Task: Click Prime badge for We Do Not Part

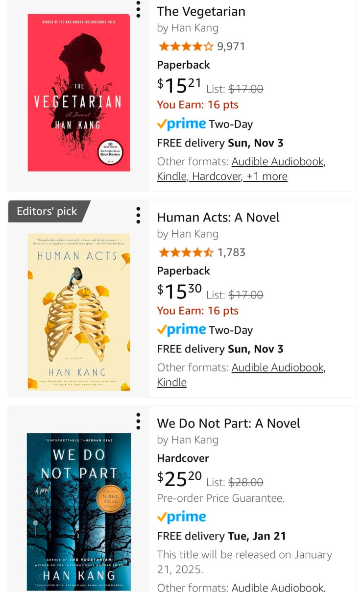Action: coord(181,517)
